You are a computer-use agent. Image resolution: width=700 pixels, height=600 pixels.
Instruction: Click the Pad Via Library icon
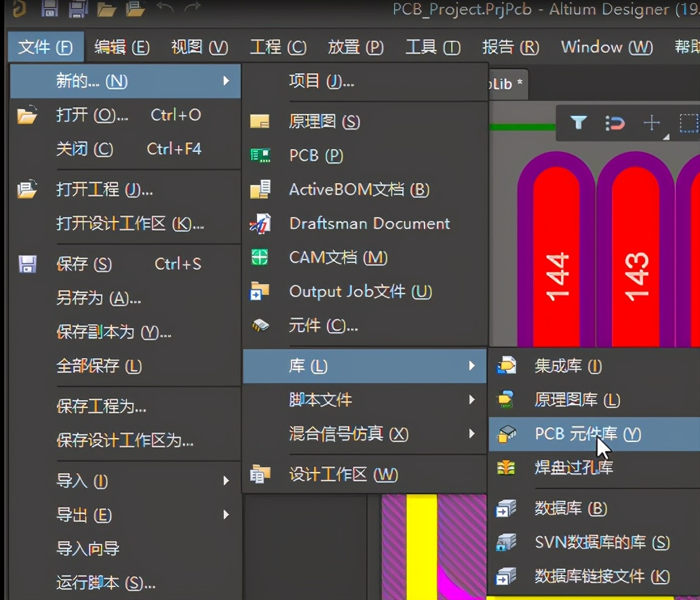[506, 468]
